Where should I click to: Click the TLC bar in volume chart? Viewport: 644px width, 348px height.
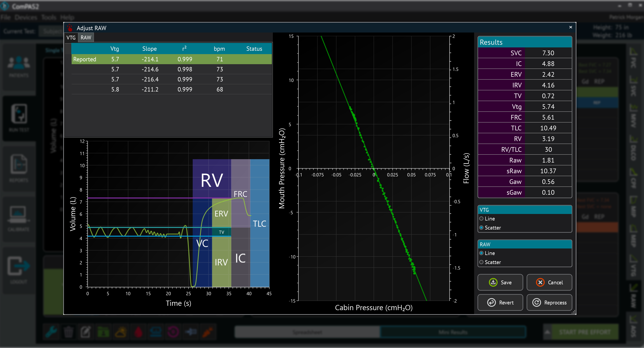pos(260,223)
